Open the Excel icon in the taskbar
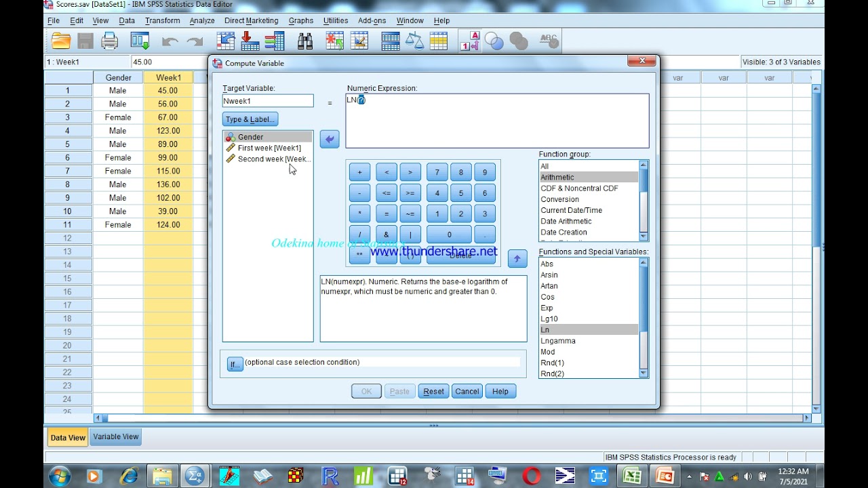Image resolution: width=868 pixels, height=488 pixels. point(632,476)
